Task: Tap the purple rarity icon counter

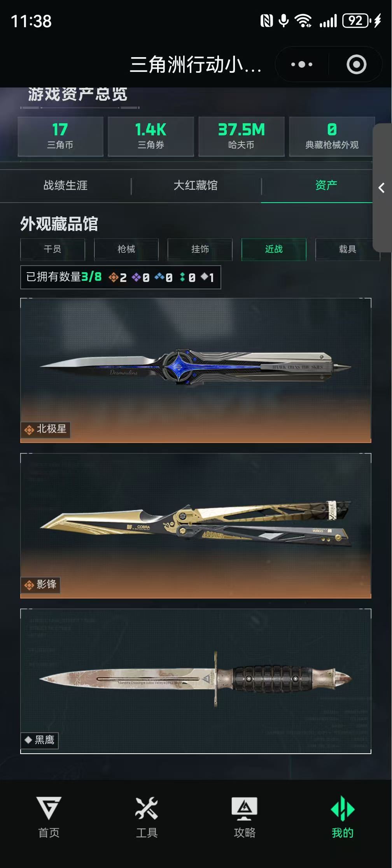Action: click(141, 277)
